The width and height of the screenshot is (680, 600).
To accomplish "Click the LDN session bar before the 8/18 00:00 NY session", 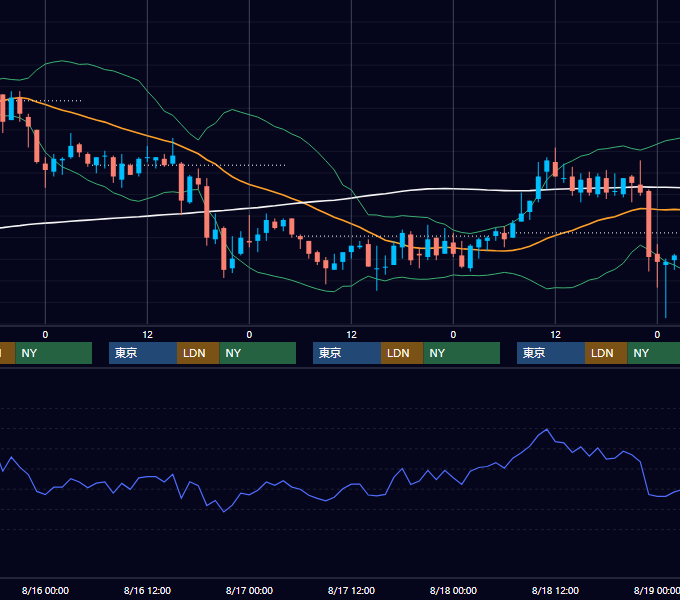I will 402,353.
